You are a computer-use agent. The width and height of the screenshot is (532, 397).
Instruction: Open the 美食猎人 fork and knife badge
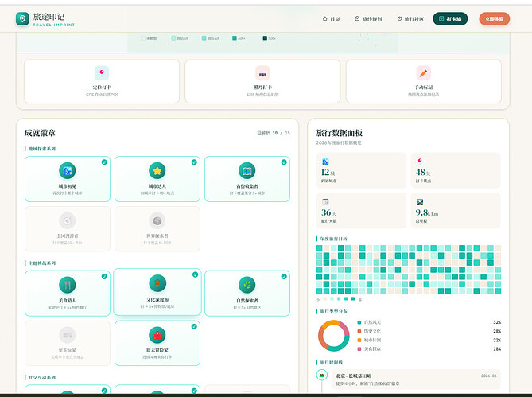pos(68,285)
